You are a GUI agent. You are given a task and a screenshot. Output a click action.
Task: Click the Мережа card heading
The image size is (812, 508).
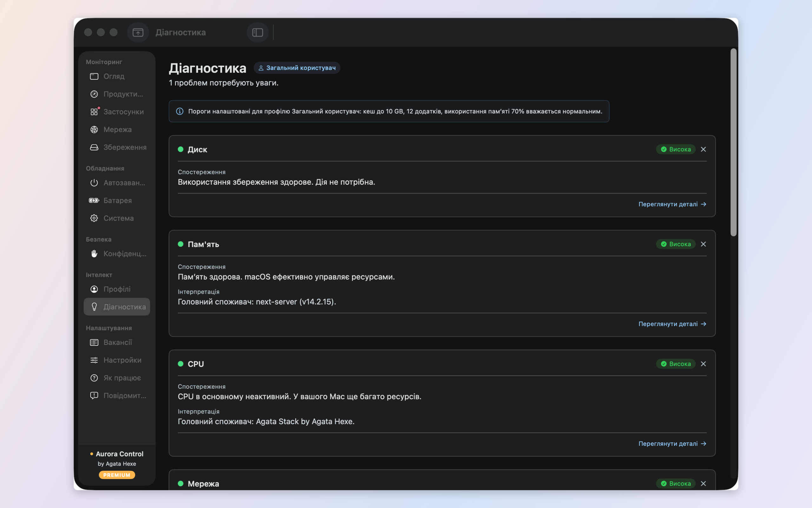tap(203, 484)
